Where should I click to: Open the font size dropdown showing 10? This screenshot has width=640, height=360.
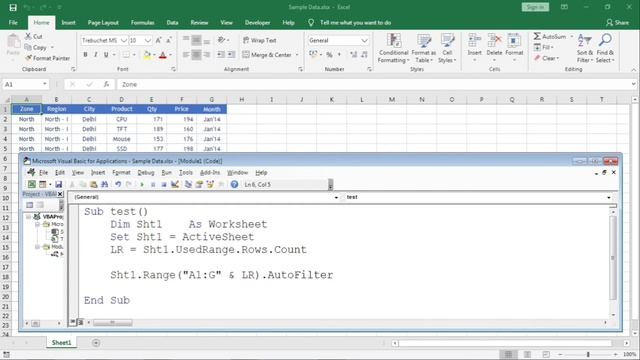[x=148, y=40]
